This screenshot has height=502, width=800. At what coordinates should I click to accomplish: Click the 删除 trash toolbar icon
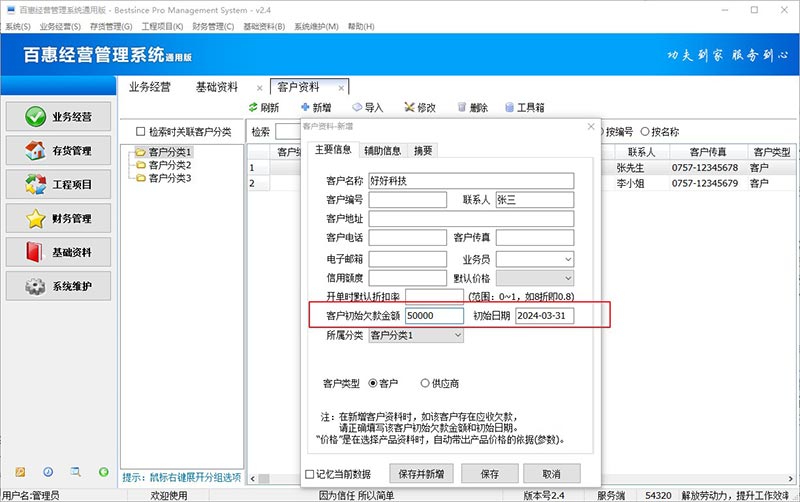coord(462,107)
